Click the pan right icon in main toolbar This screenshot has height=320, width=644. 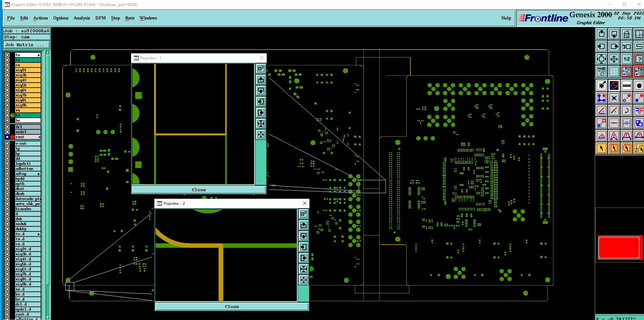614,46
